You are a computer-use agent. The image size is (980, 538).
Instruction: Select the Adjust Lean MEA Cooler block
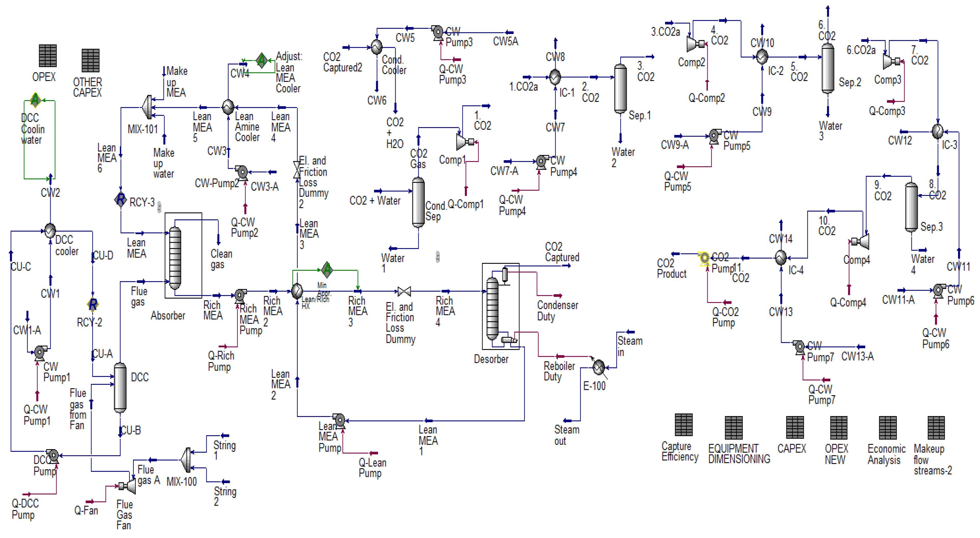[261, 60]
